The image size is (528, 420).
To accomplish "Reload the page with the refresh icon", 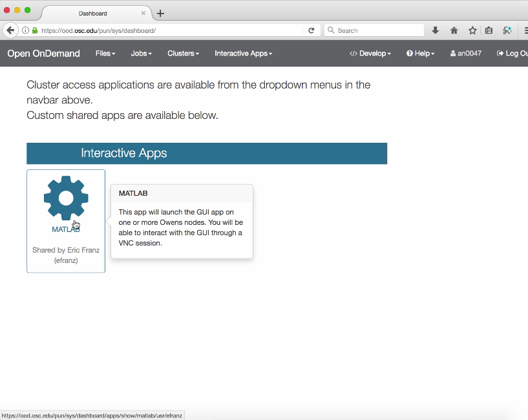I will click(x=311, y=30).
